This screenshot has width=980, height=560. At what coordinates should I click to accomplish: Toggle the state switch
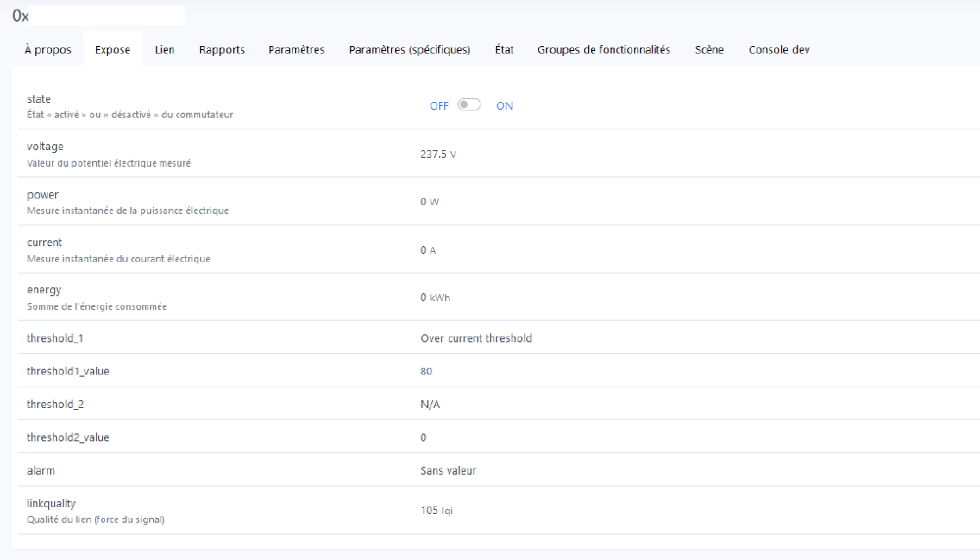(x=469, y=106)
